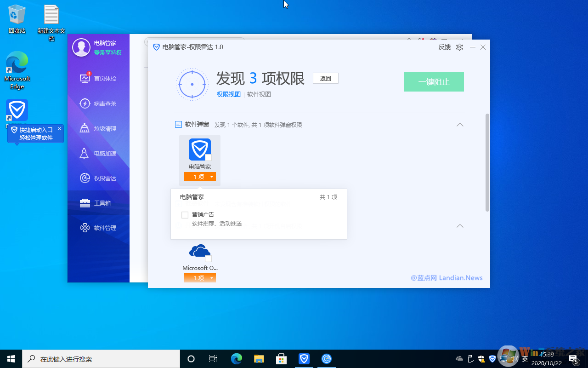Open the 工具箱 panel
588x368 pixels.
(x=98, y=202)
